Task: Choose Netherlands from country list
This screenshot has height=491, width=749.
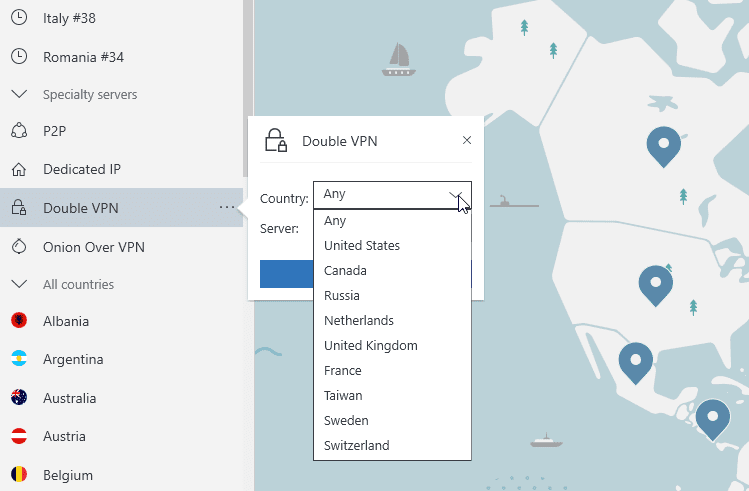Action: [359, 321]
